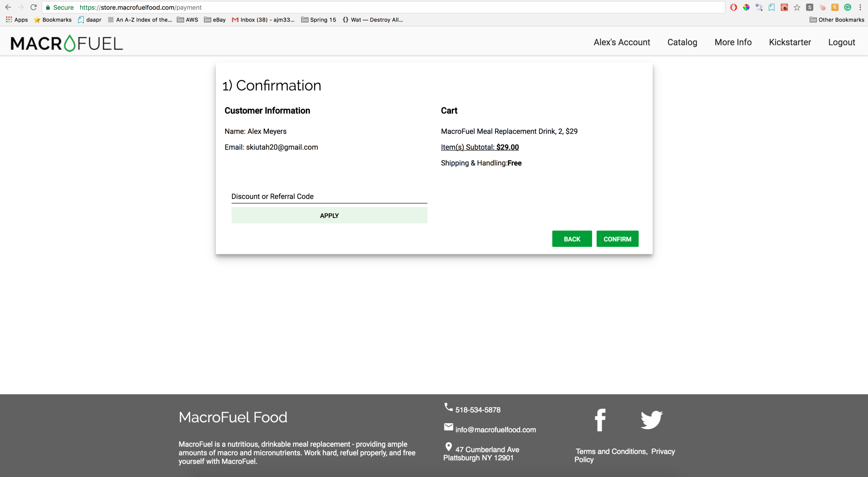Click the Name: Alex Meyers text
The image size is (868, 477).
tap(256, 131)
